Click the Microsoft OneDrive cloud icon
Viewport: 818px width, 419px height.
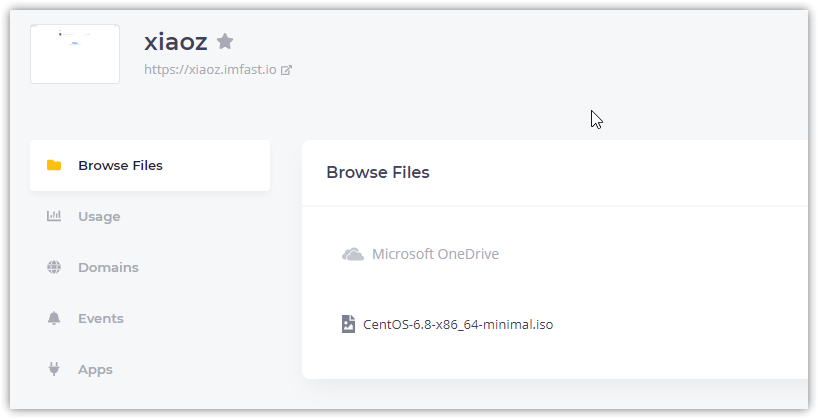[x=352, y=254]
